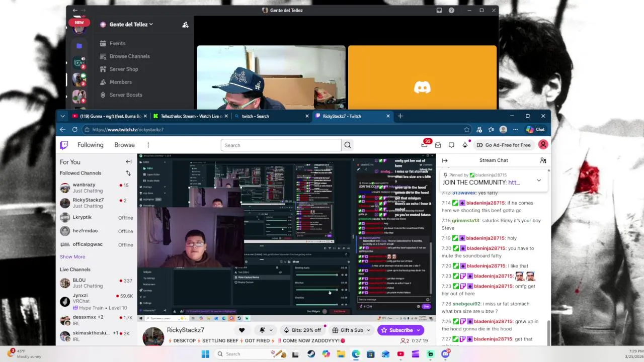Open Browse in Twitch header
Image resolution: width=644 pixels, height=362 pixels.
pos(124,145)
